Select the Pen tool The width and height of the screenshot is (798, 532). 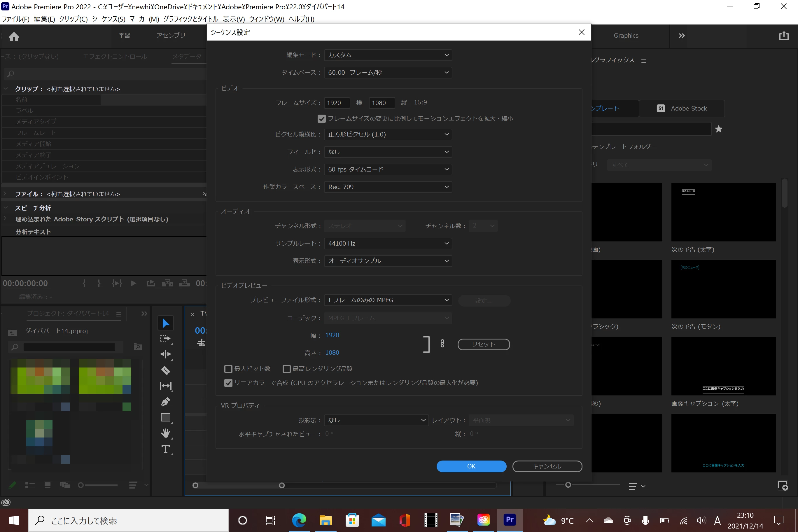pos(166,402)
